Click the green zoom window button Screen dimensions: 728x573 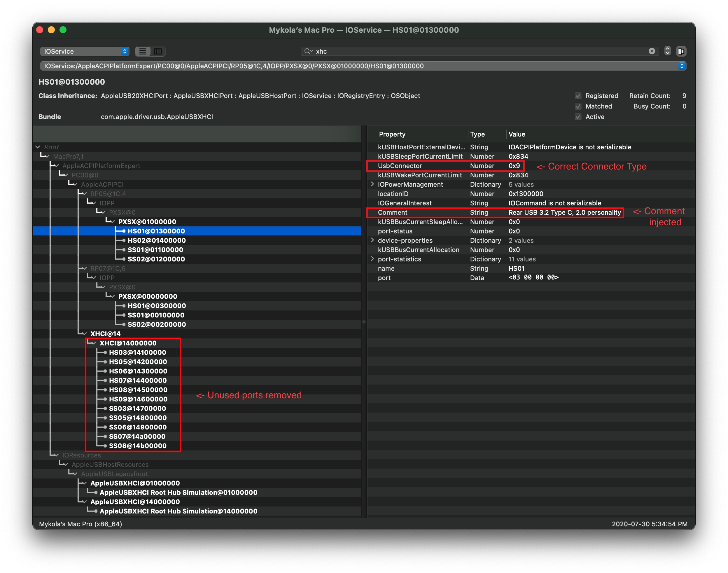pos(63,30)
